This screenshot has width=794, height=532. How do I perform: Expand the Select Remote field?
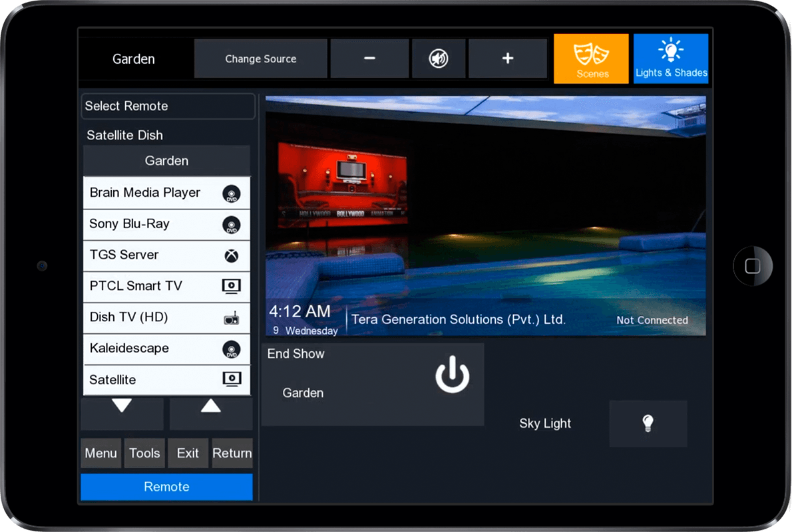tap(168, 106)
